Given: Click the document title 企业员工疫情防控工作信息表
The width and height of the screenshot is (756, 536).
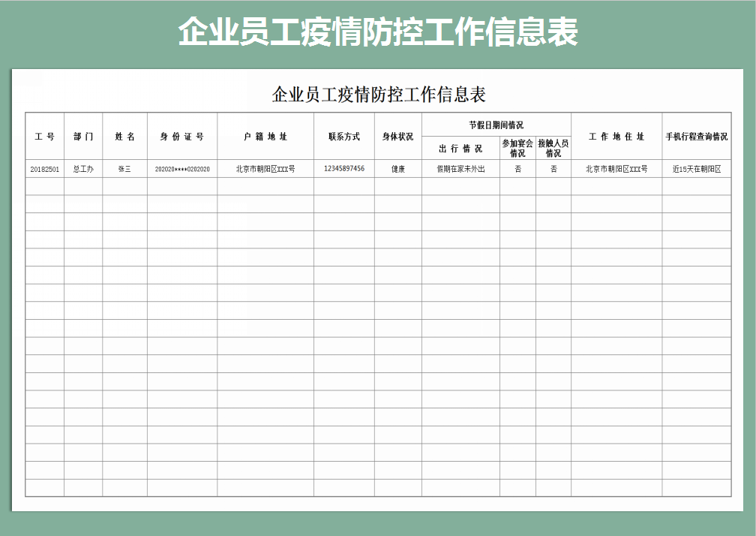Looking at the screenshot, I should coord(377,95).
